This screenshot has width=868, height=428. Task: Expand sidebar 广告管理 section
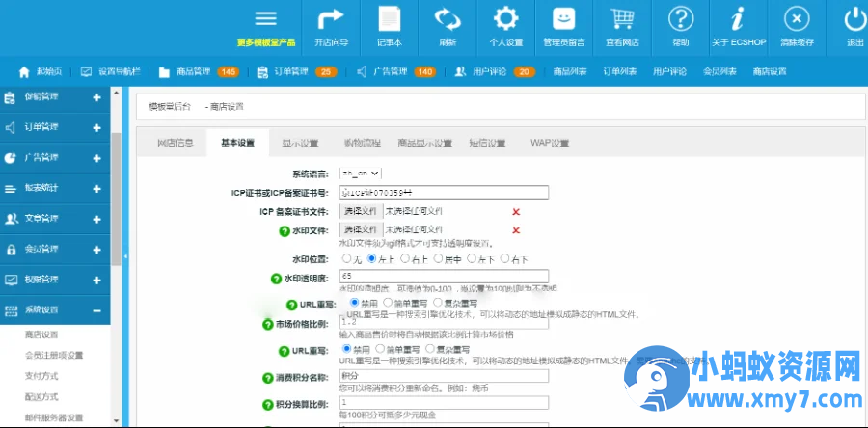(x=96, y=159)
